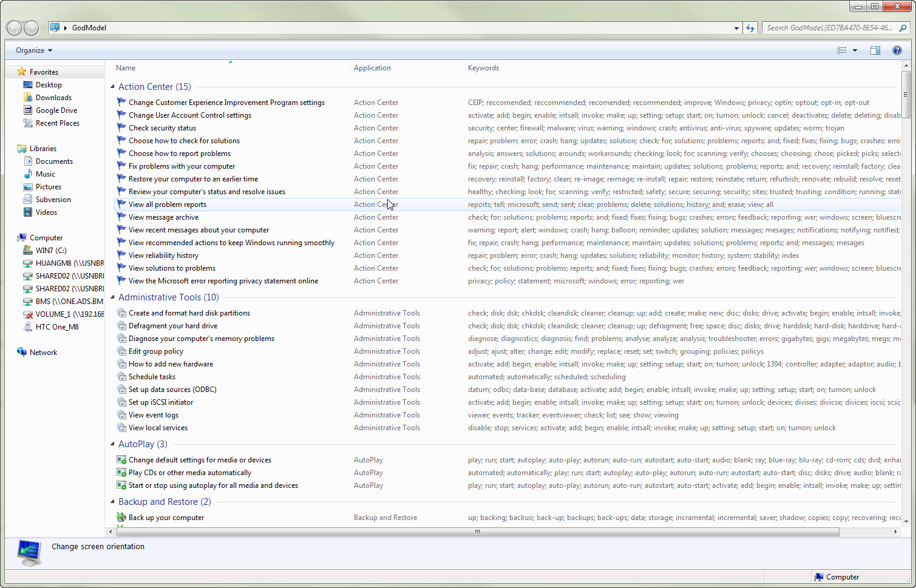Select View message archive row
The width and height of the screenshot is (916, 588).
click(507, 217)
